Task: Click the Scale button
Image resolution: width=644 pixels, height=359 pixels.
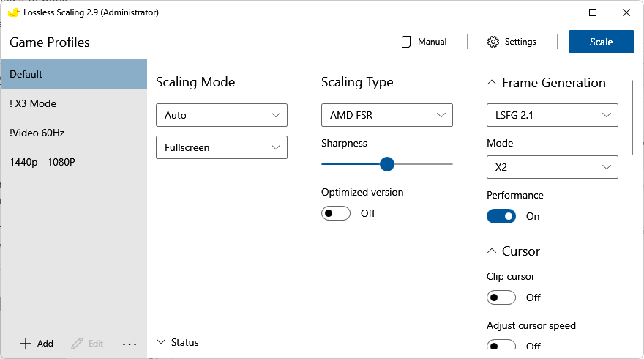Action: pos(602,42)
